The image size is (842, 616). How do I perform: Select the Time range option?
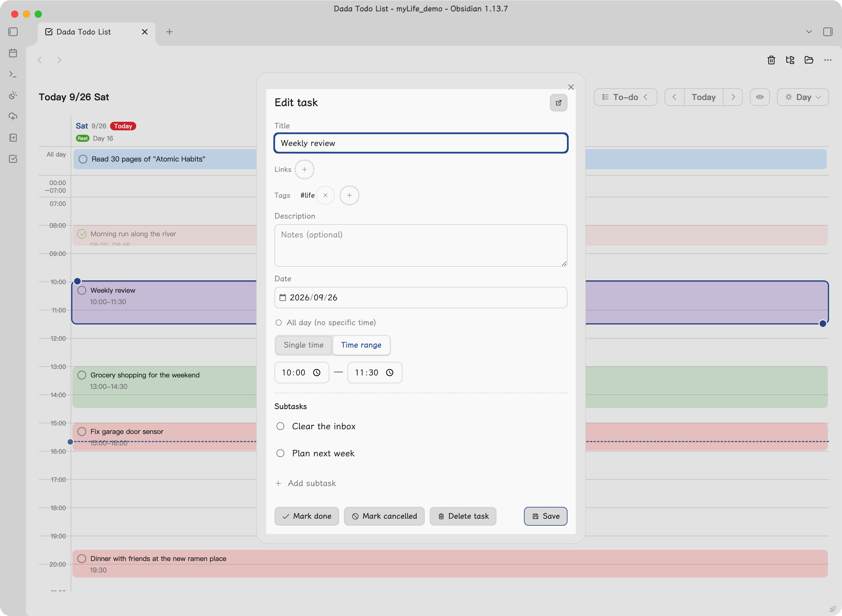[x=361, y=345]
